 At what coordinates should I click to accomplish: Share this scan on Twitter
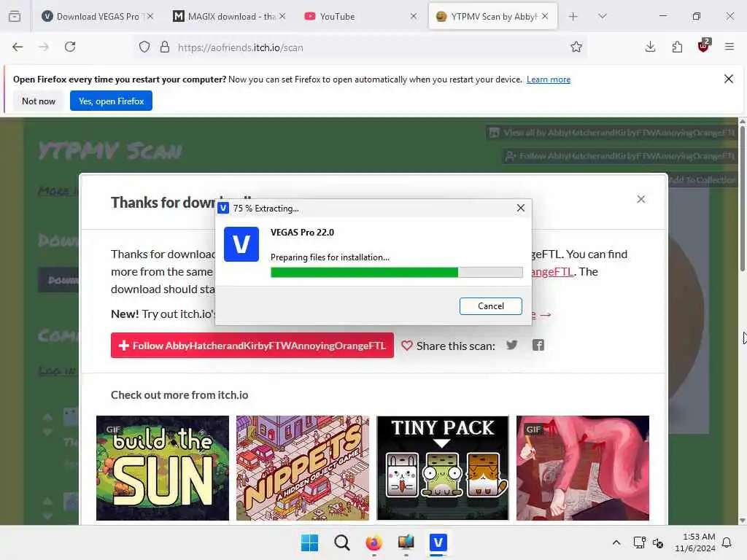coord(511,345)
